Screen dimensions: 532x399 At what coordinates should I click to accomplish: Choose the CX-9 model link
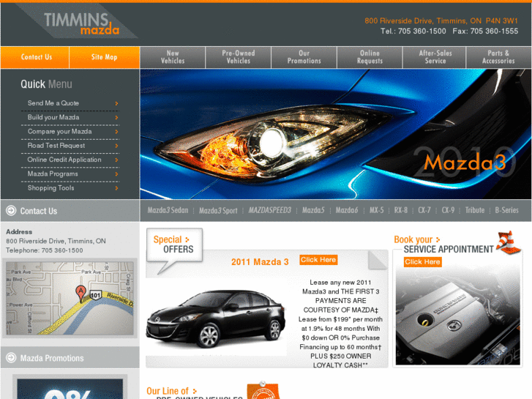(x=448, y=210)
